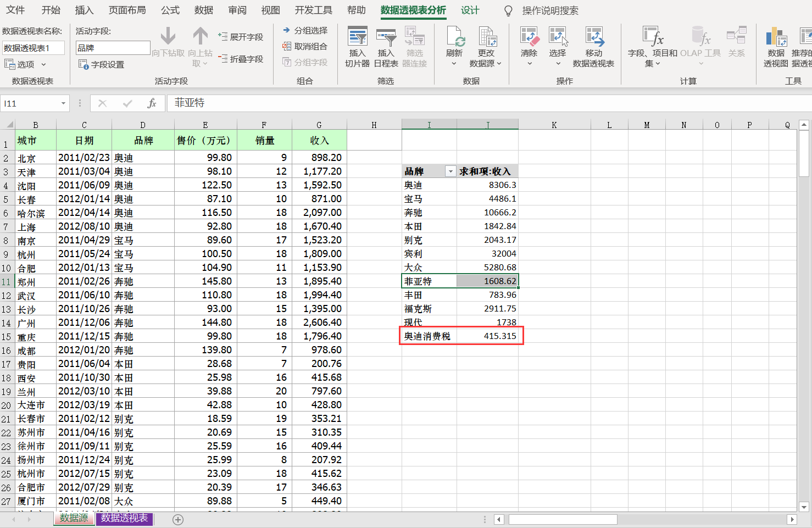Select pivot value 415.315
Image resolution: width=812 pixels, height=528 pixels.
[487, 336]
